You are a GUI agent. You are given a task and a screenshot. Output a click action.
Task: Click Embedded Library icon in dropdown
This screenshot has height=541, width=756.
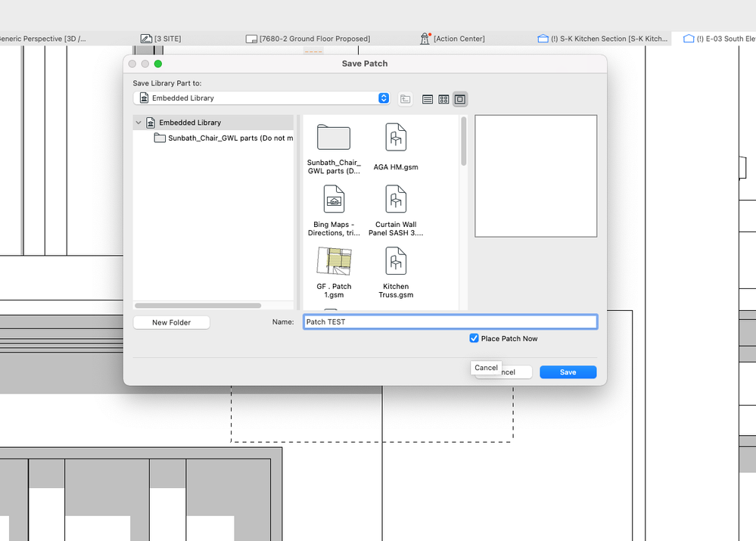coord(144,98)
